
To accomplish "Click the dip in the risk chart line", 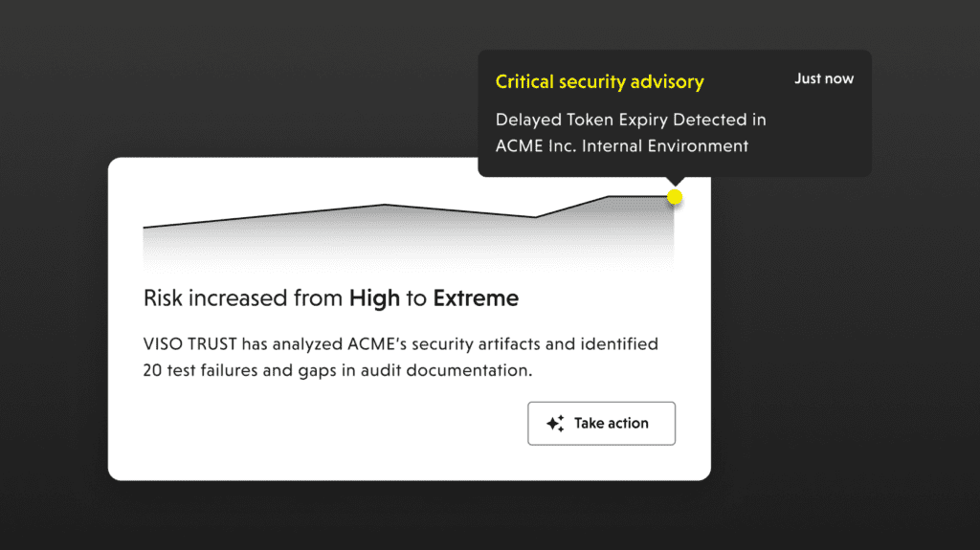I will (535, 217).
